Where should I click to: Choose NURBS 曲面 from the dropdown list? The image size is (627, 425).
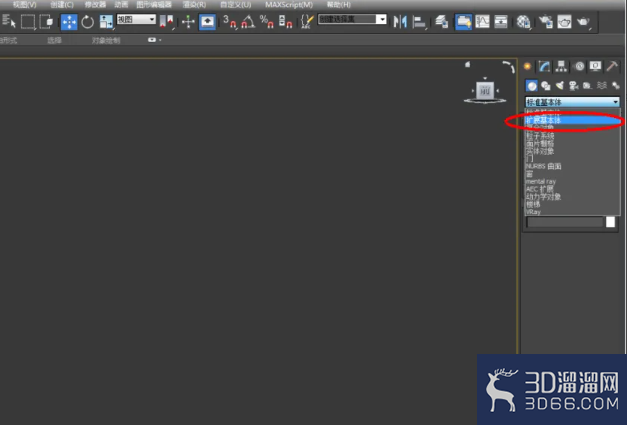(x=572, y=166)
